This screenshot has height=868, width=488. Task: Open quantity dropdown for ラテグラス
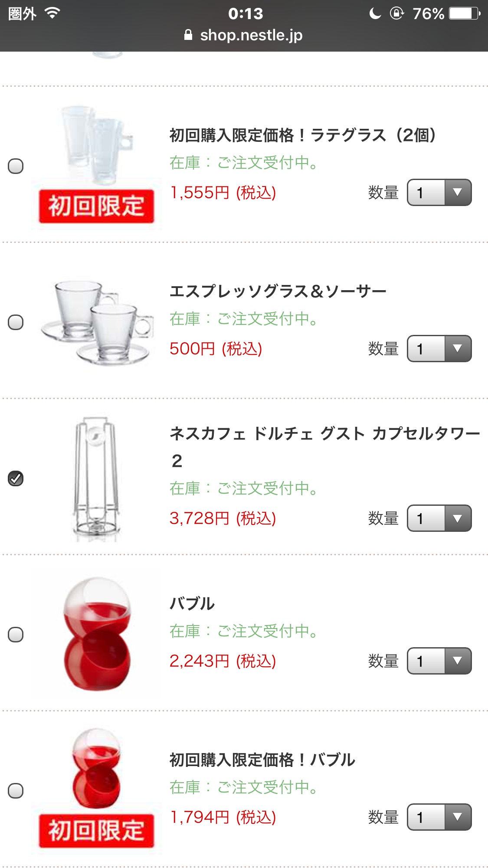pos(439,193)
